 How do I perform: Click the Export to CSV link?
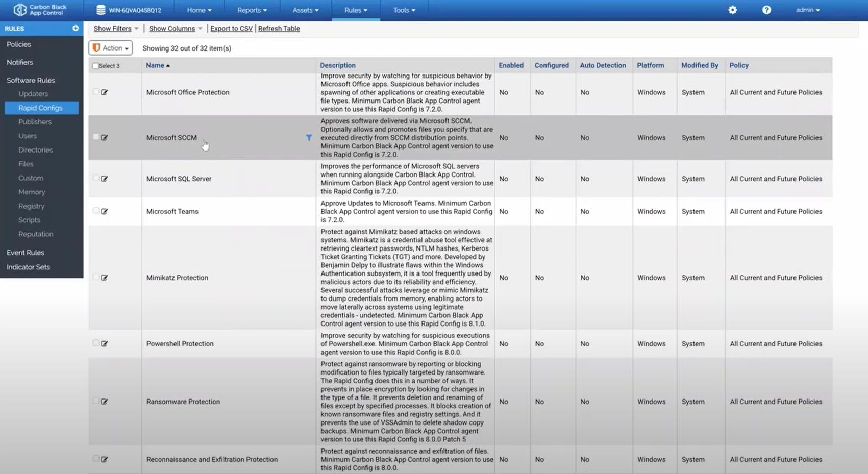tap(231, 28)
